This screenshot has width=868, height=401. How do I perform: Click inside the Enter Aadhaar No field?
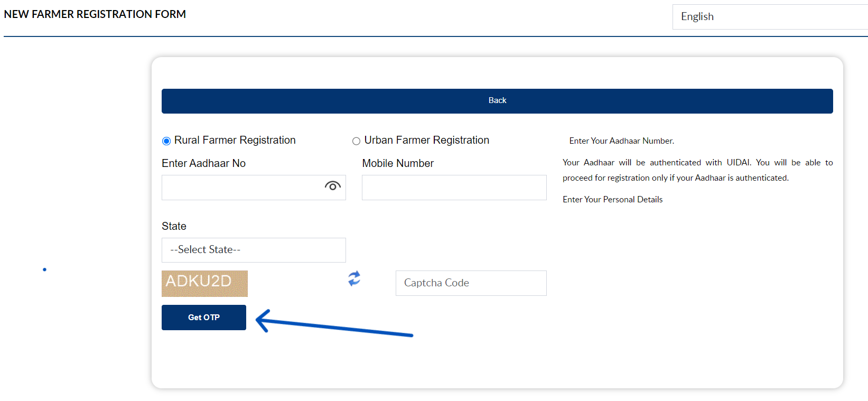243,187
